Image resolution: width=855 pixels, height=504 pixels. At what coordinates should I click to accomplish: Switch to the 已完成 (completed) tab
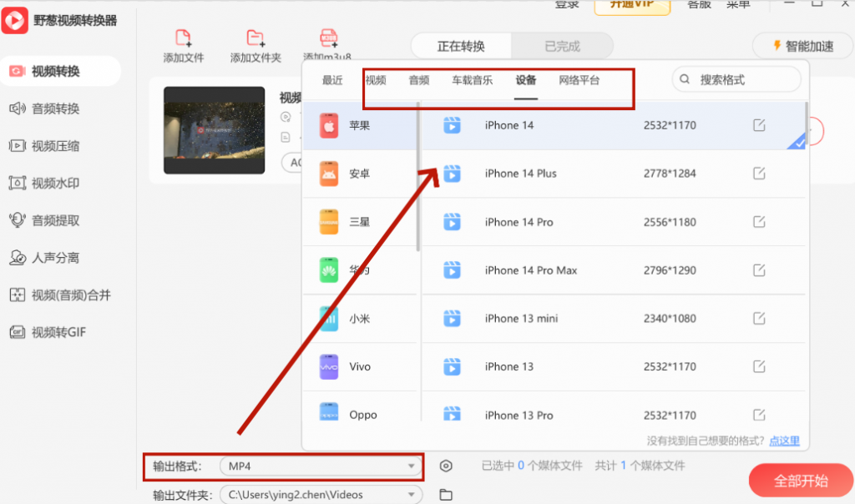pos(562,46)
